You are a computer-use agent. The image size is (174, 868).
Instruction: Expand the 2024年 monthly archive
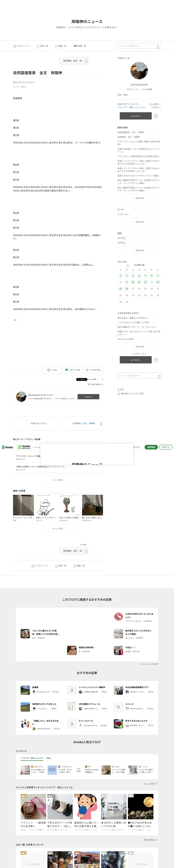click(x=122, y=238)
